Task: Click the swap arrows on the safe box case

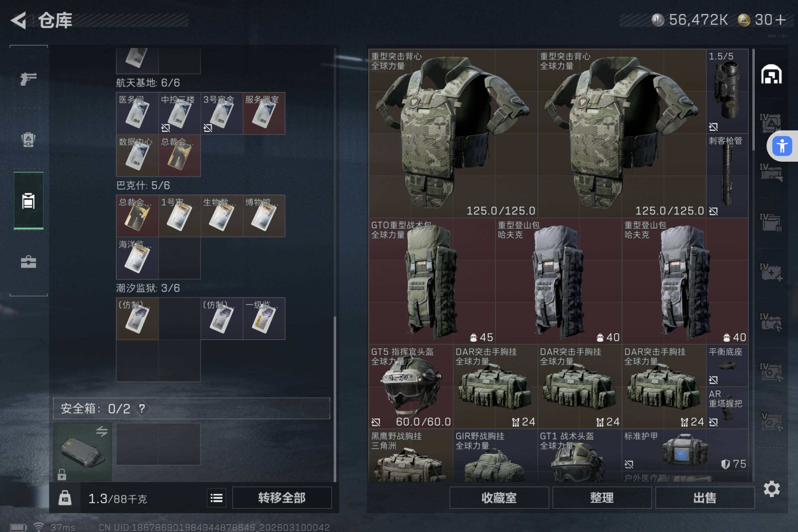Action: pyautogui.click(x=102, y=431)
